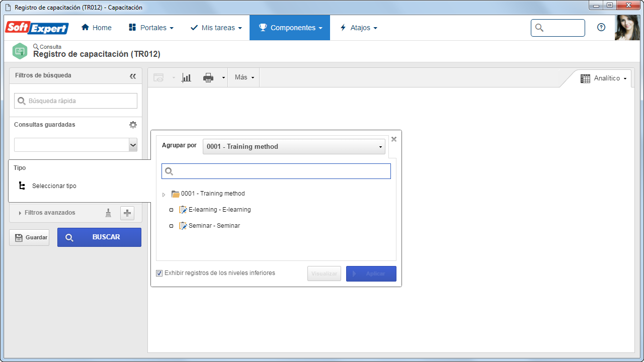Image resolution: width=644 pixels, height=362 pixels.
Task: Click the green capacitación module icon
Action: (x=20, y=51)
